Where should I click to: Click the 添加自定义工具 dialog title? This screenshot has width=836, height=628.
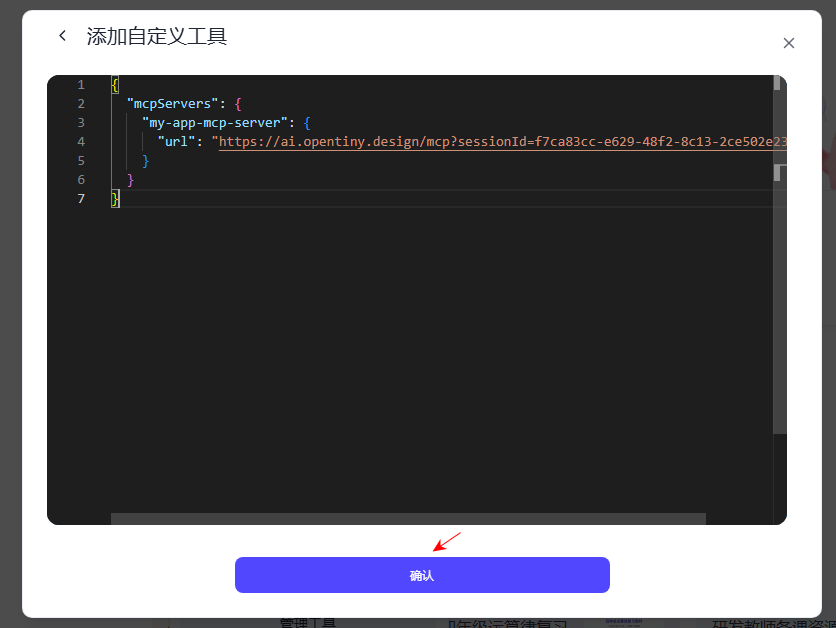tap(157, 37)
